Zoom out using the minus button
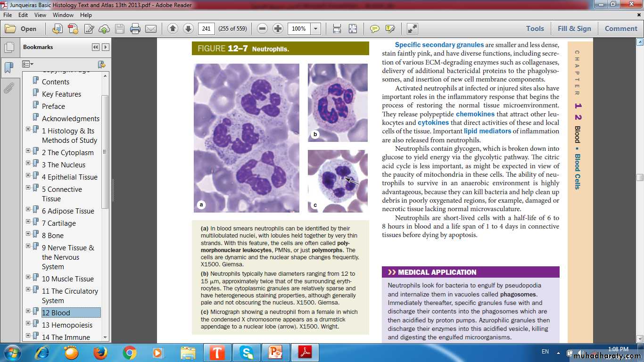Image resolution: width=644 pixels, height=362 pixels. [x=263, y=29]
